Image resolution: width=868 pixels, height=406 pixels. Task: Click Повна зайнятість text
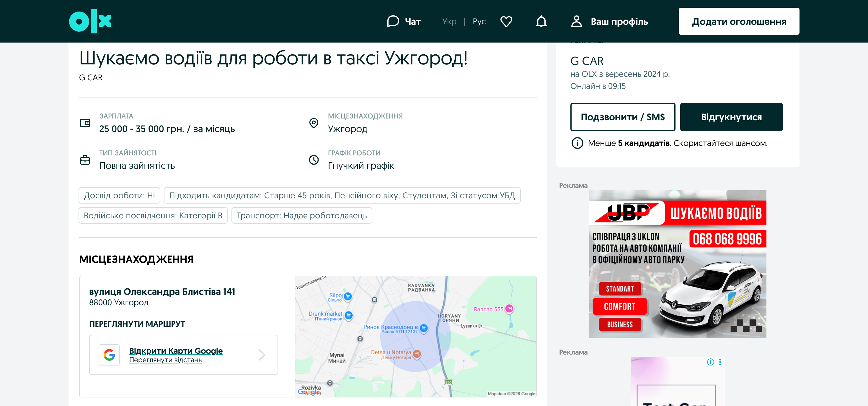coord(137,165)
